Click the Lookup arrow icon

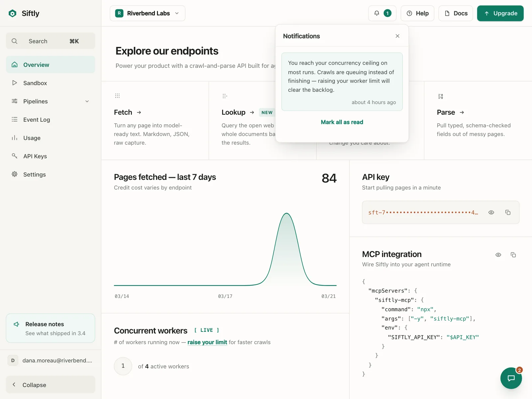coord(252,112)
